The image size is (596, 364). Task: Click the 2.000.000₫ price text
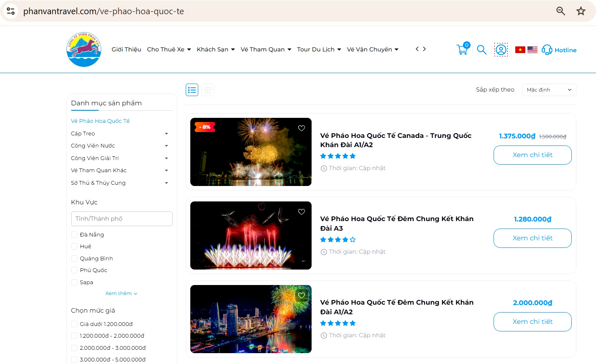pyautogui.click(x=532, y=303)
